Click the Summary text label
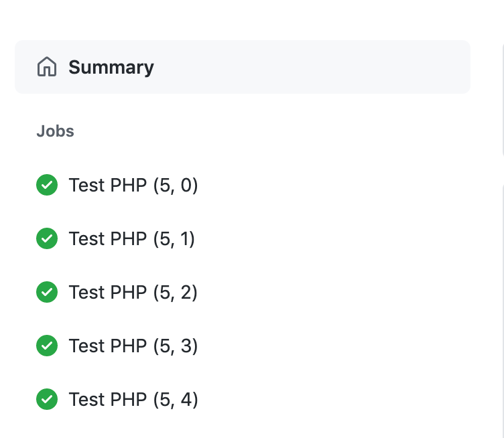Screen dimensions: 504x438 111,68
